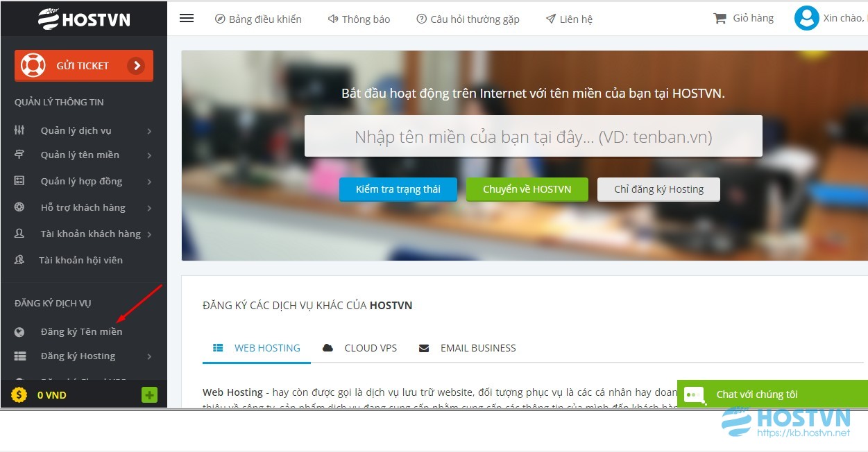The image size is (868, 452).
Task: Expand Quản lý dịch vụ chevron
Action: [149, 131]
